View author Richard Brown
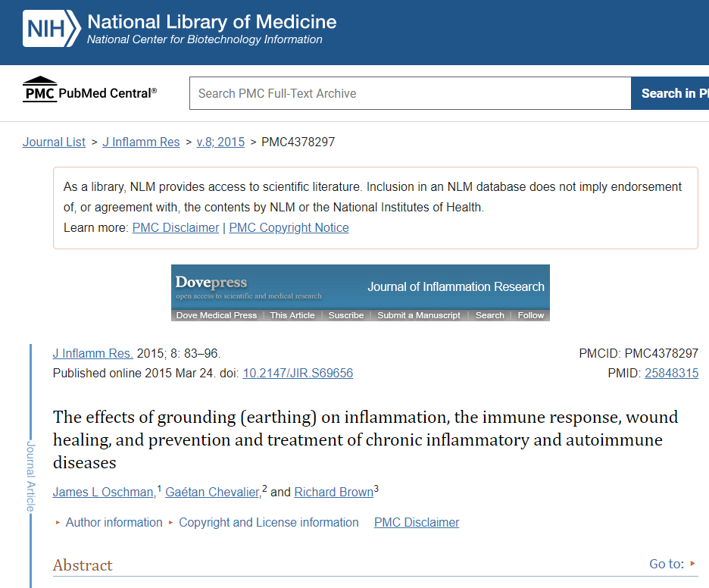This screenshot has width=709, height=588. 334,492
